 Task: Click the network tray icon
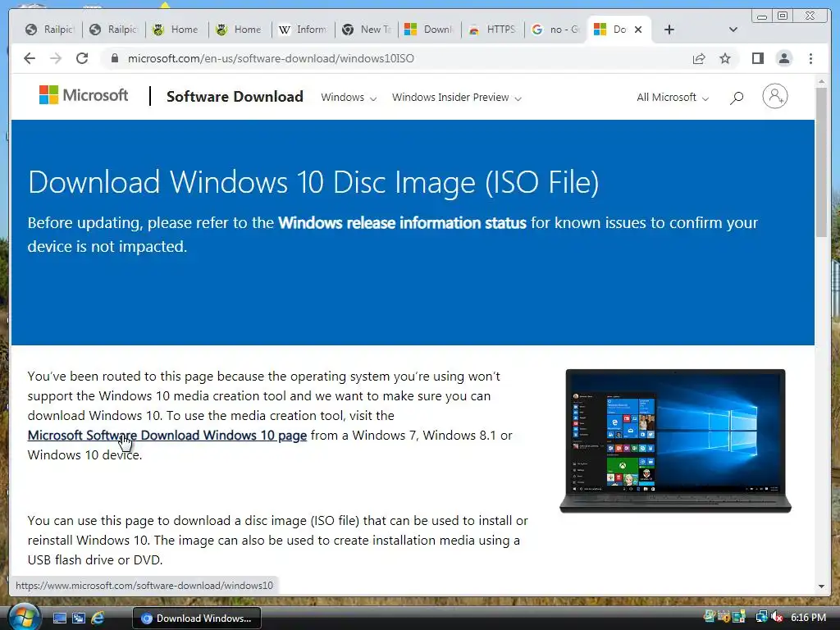(x=760, y=617)
